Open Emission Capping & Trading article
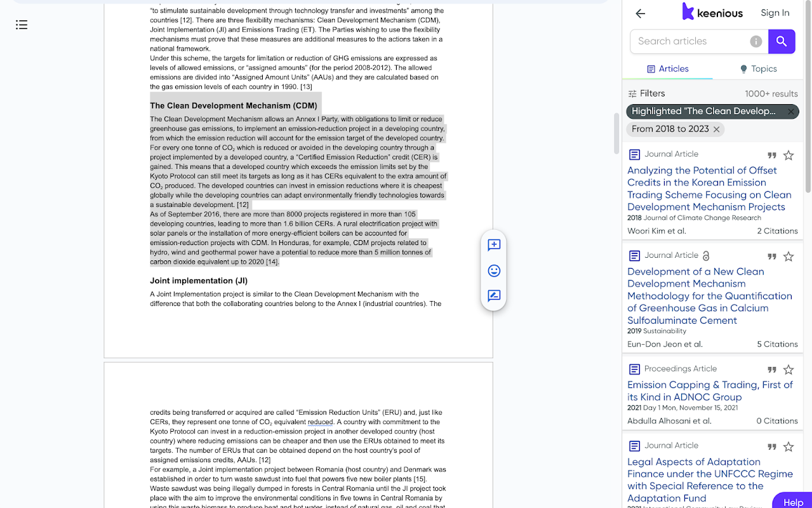 coord(710,391)
